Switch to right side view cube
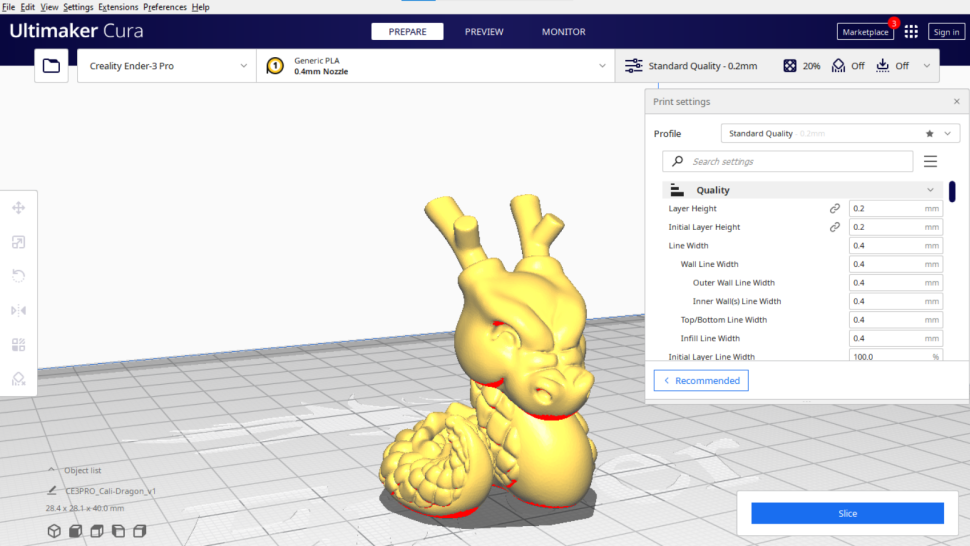 tap(140, 531)
